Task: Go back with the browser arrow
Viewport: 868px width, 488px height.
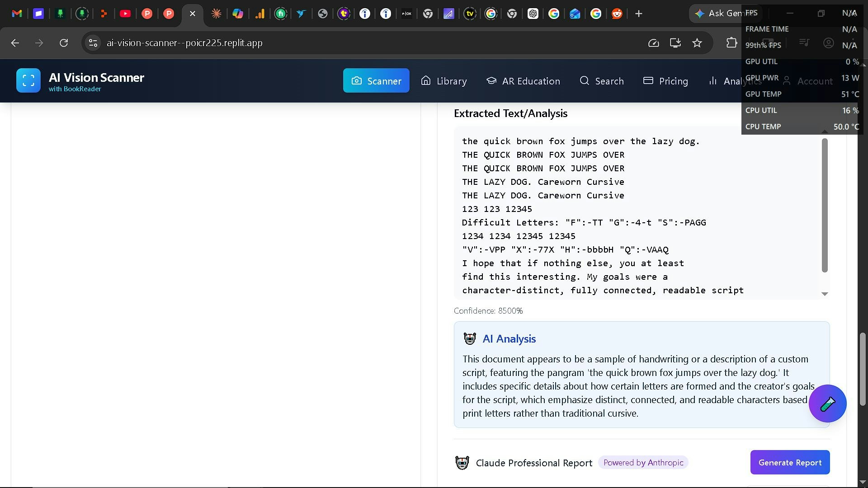Action: (x=15, y=43)
